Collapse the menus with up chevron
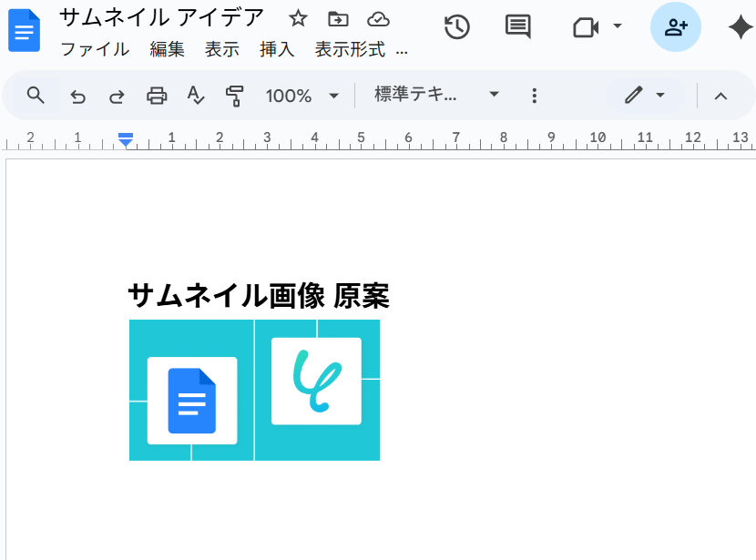This screenshot has height=560, width=756. [x=720, y=97]
